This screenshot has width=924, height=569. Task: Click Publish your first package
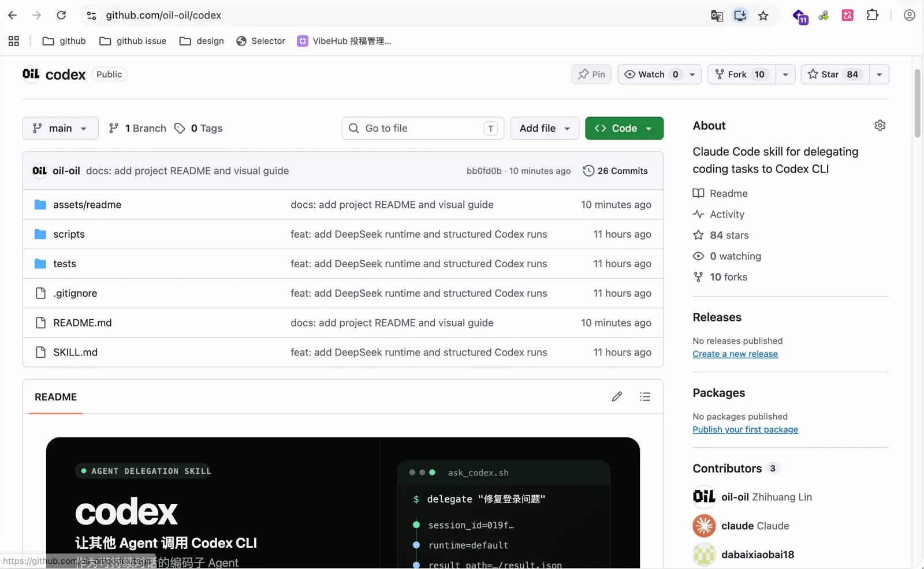tap(745, 429)
